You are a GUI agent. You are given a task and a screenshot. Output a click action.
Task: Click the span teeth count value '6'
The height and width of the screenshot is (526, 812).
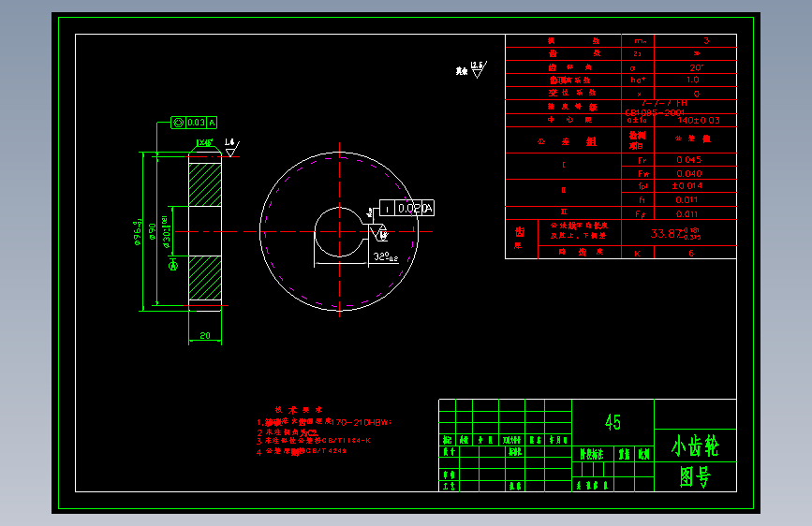click(691, 253)
